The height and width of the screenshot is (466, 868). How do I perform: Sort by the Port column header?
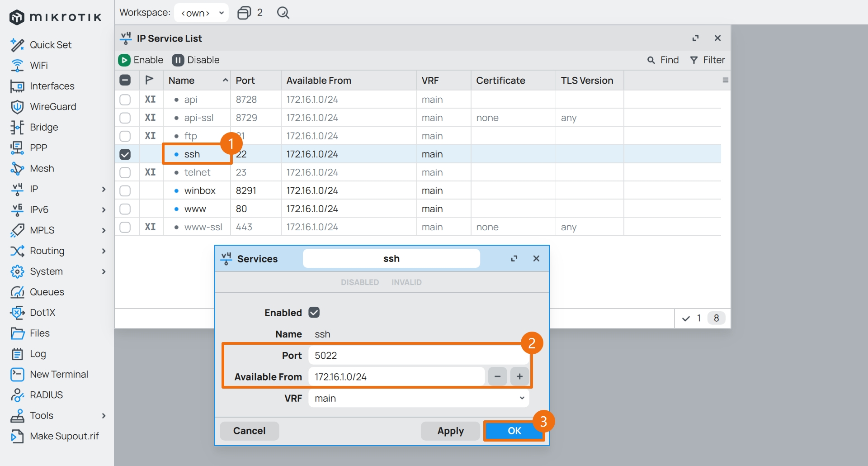[x=256, y=80]
